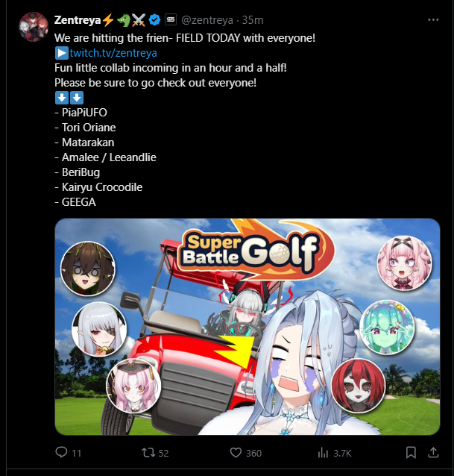Click the pink-haired avatar circle top right
The image size is (454, 476).
[x=405, y=263]
